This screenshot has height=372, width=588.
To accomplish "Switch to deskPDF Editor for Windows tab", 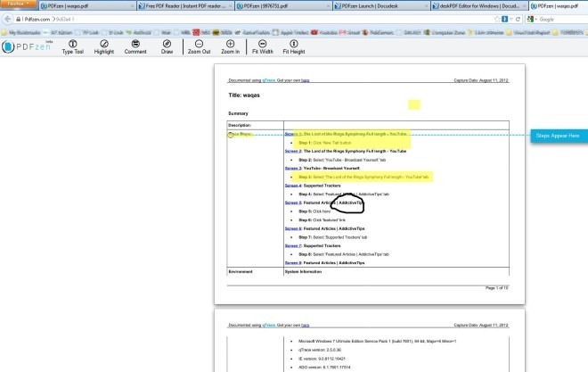I will (479, 6).
